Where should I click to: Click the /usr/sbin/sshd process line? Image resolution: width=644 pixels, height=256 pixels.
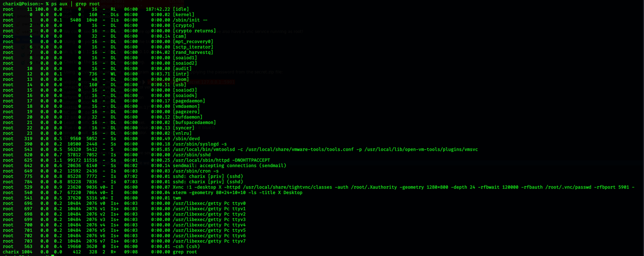click(x=192, y=155)
